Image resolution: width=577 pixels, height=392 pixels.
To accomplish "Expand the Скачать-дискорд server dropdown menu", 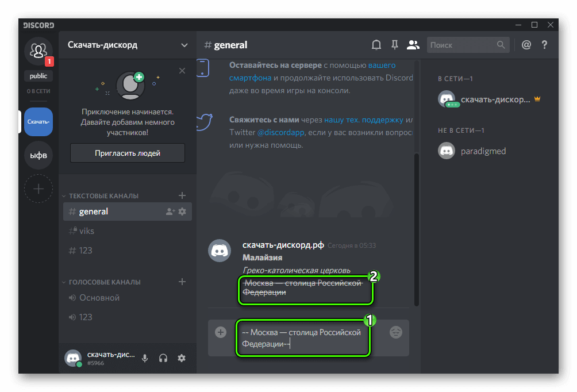I will (184, 45).
